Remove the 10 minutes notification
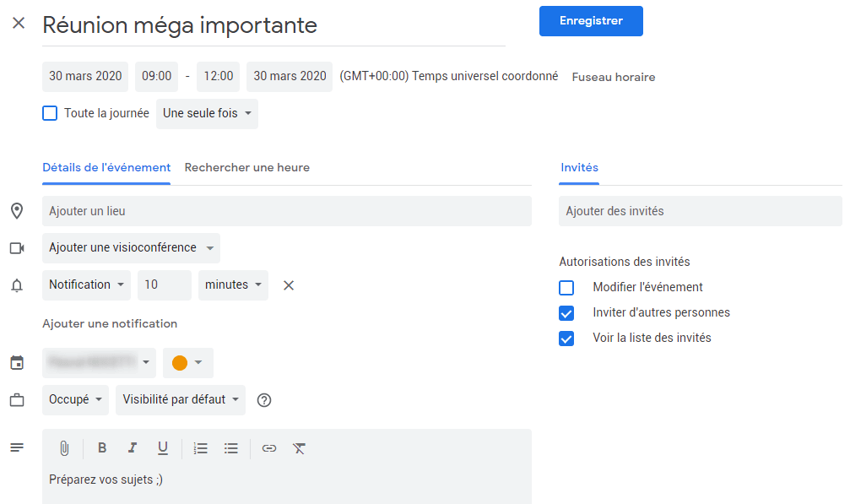 click(289, 285)
